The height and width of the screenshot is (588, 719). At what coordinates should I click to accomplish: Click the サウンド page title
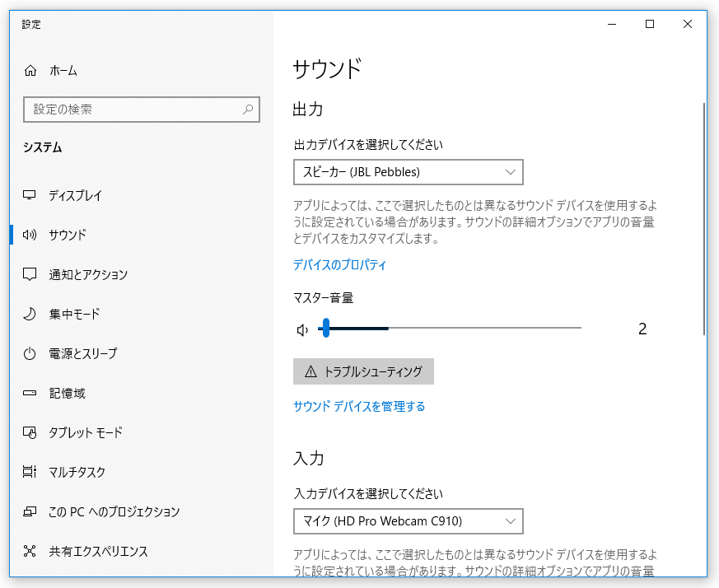[328, 69]
